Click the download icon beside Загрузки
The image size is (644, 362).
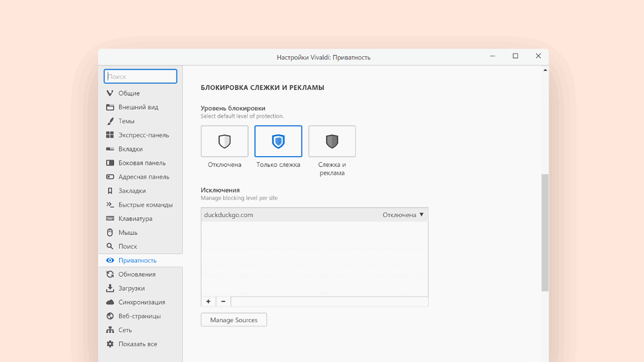110,288
